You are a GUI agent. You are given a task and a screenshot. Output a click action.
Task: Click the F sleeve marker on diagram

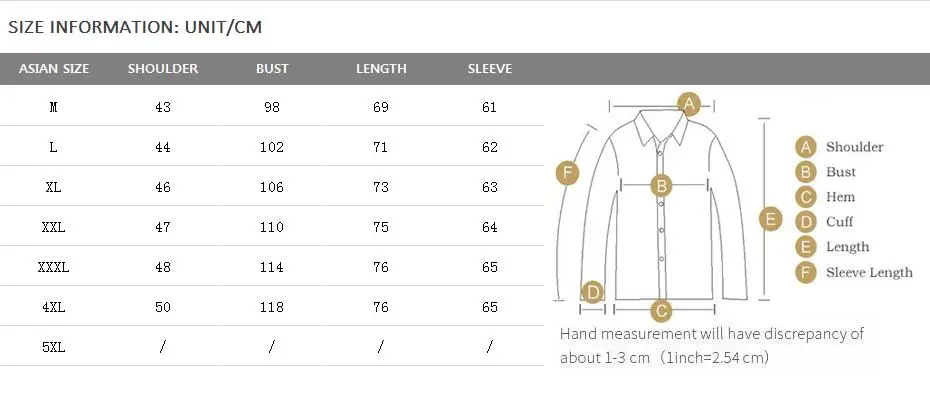(567, 173)
